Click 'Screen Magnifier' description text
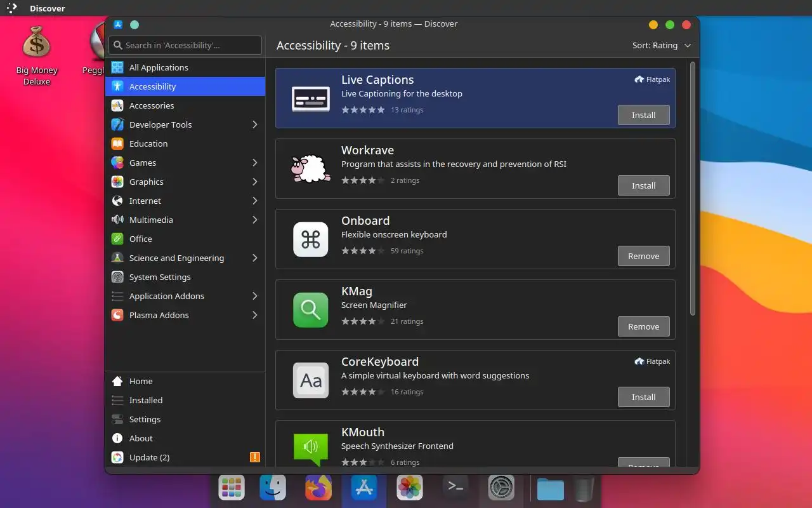Screen dimensions: 812x508 click(x=374, y=305)
